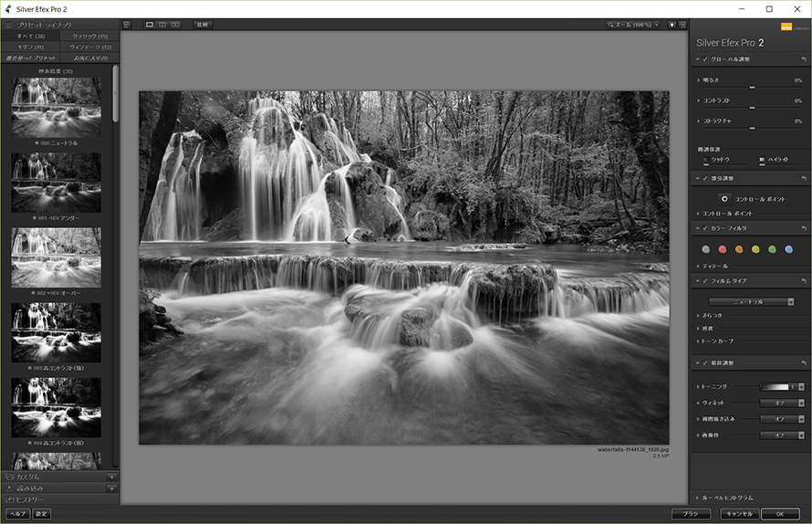This screenshot has width=812, height=524.
Task: Select the お気に入り (0) tab
Action: (x=89, y=58)
